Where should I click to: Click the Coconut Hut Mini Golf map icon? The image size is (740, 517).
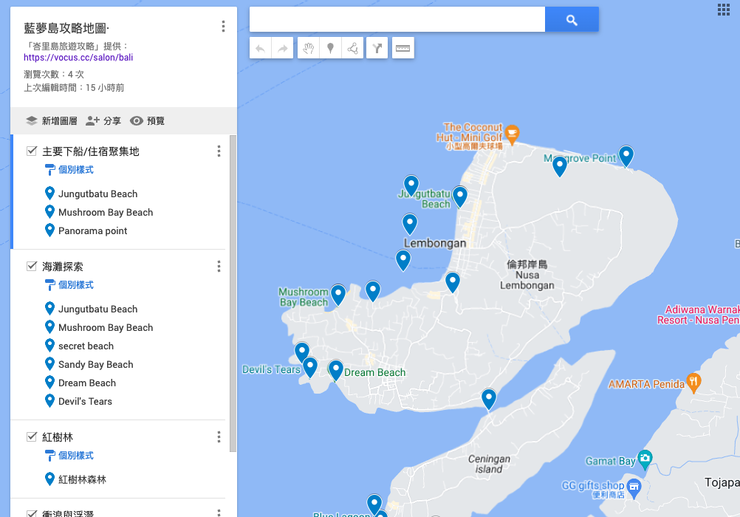(512, 134)
